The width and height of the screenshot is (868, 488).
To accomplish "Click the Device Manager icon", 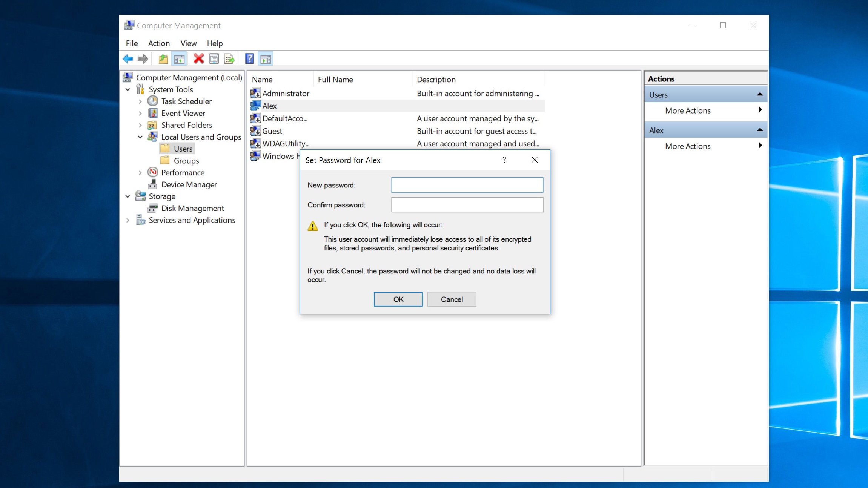I will (153, 184).
